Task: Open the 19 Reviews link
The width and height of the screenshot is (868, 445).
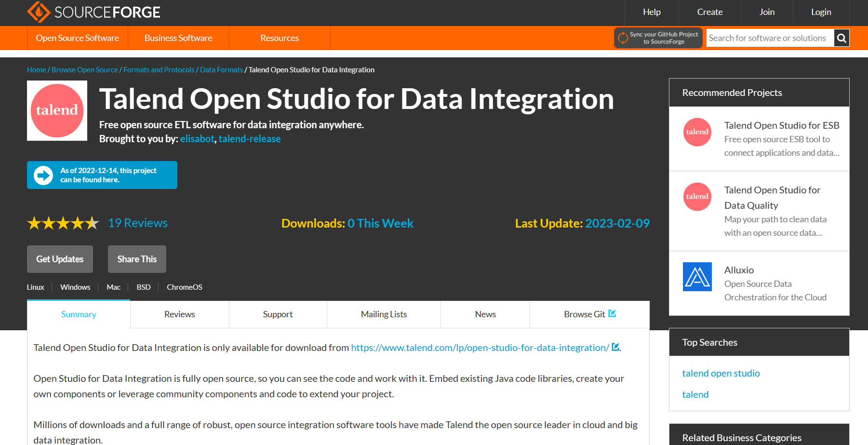Action: [138, 223]
